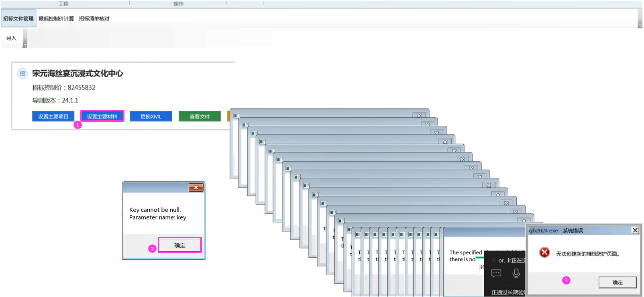Click the window icon of the topmost stacked dialog
The image size is (644, 297).
pyautogui.click(x=236, y=116)
